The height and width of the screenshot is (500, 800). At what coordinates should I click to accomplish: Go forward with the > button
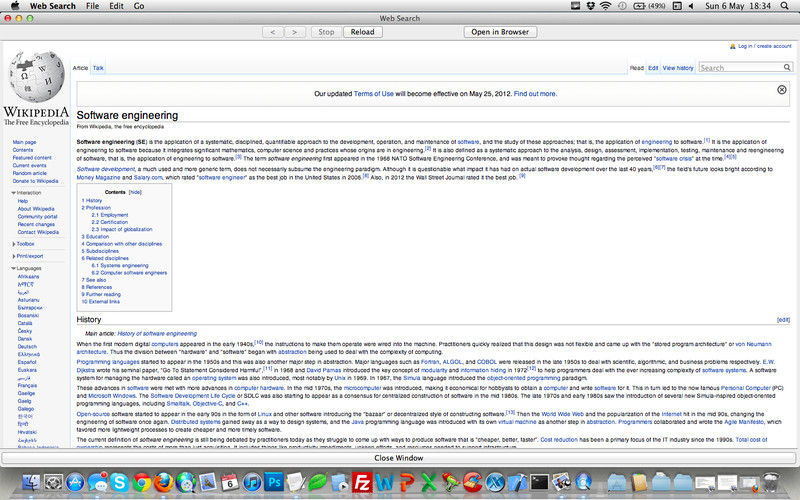coord(294,32)
